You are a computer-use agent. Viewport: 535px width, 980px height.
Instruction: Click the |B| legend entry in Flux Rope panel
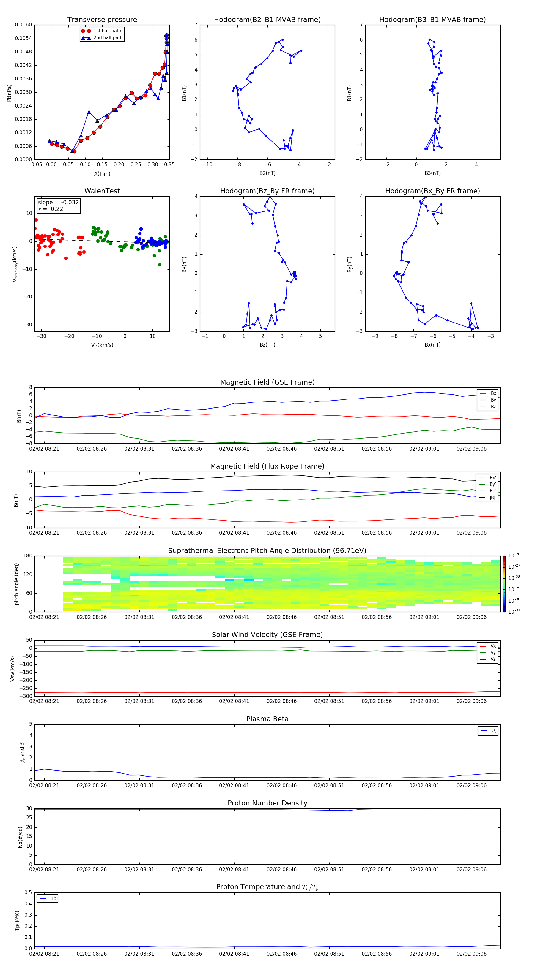487,498
